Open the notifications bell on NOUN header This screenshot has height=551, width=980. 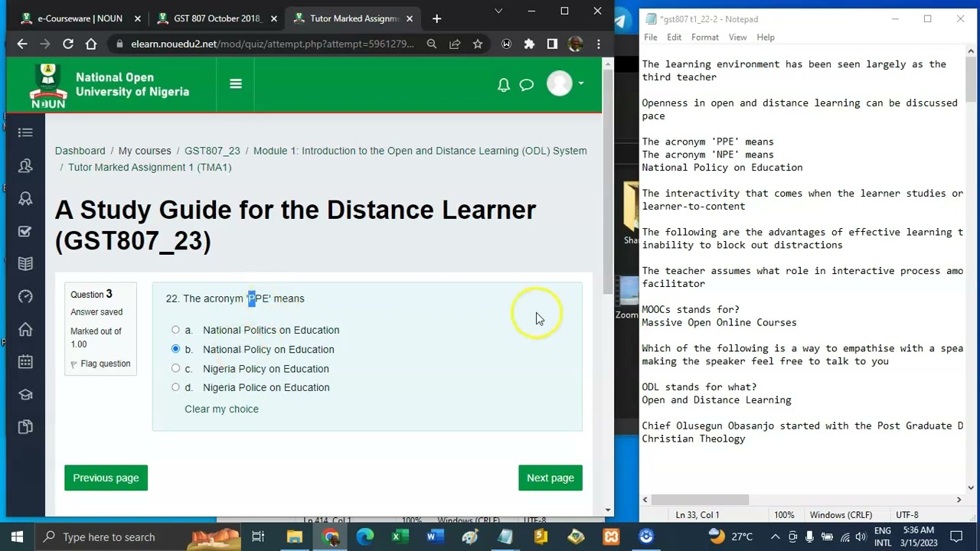click(x=503, y=85)
